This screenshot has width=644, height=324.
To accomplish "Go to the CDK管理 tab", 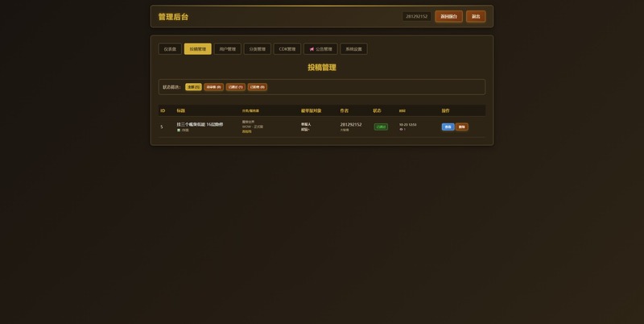I will click(x=287, y=49).
